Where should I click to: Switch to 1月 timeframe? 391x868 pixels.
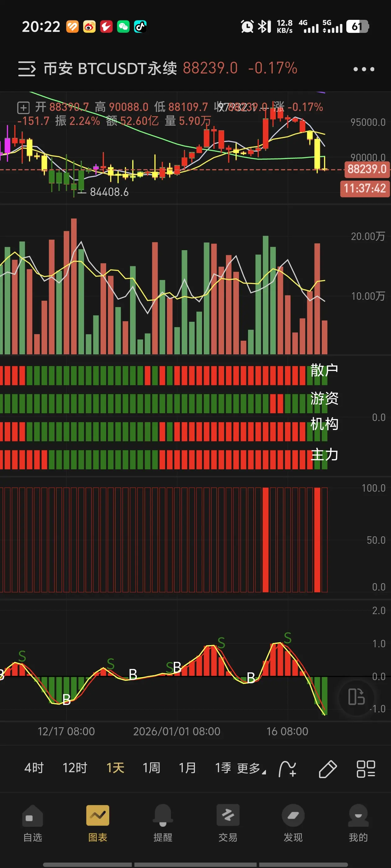pos(187,768)
